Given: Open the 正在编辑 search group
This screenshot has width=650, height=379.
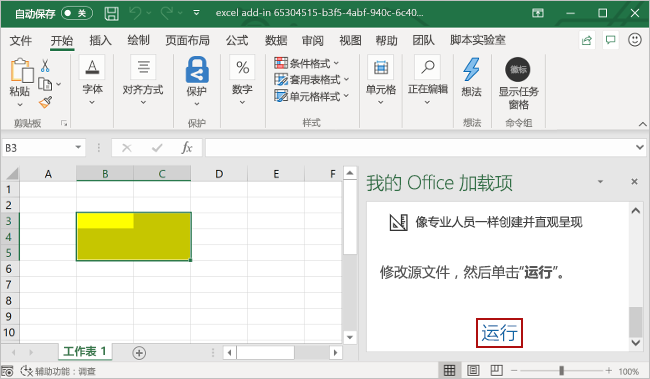Looking at the screenshot, I should [427, 80].
